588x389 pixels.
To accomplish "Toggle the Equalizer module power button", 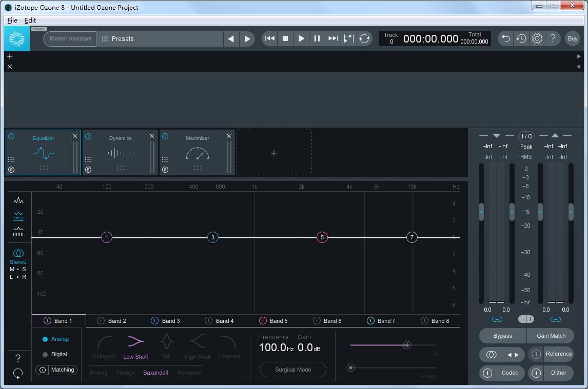I will click(x=11, y=136).
